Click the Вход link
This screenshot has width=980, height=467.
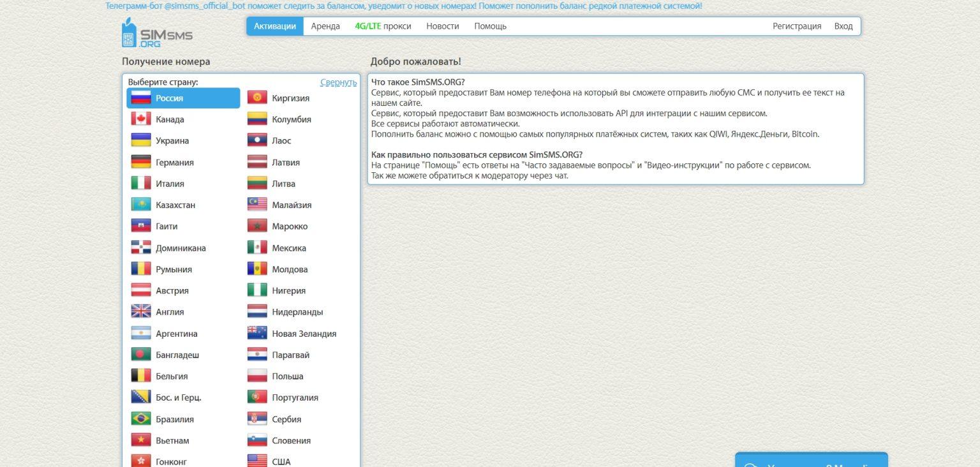coord(843,26)
